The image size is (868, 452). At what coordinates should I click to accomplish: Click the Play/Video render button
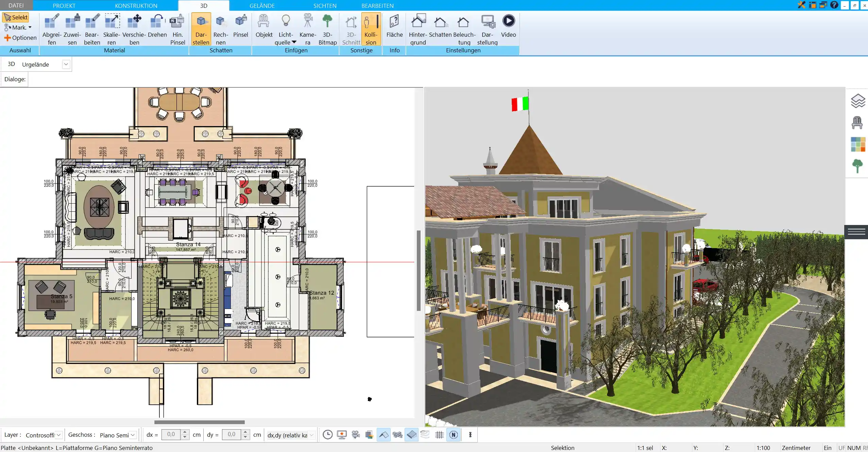509,21
